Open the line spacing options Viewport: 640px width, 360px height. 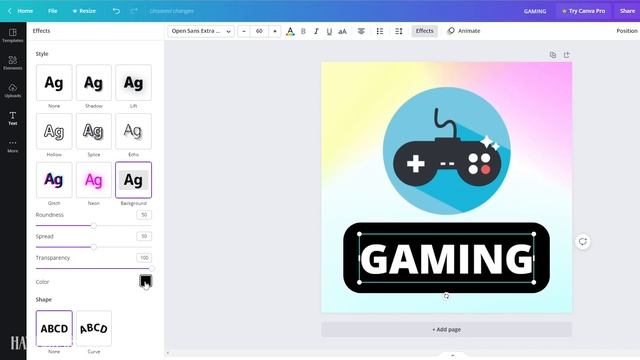[x=399, y=31]
